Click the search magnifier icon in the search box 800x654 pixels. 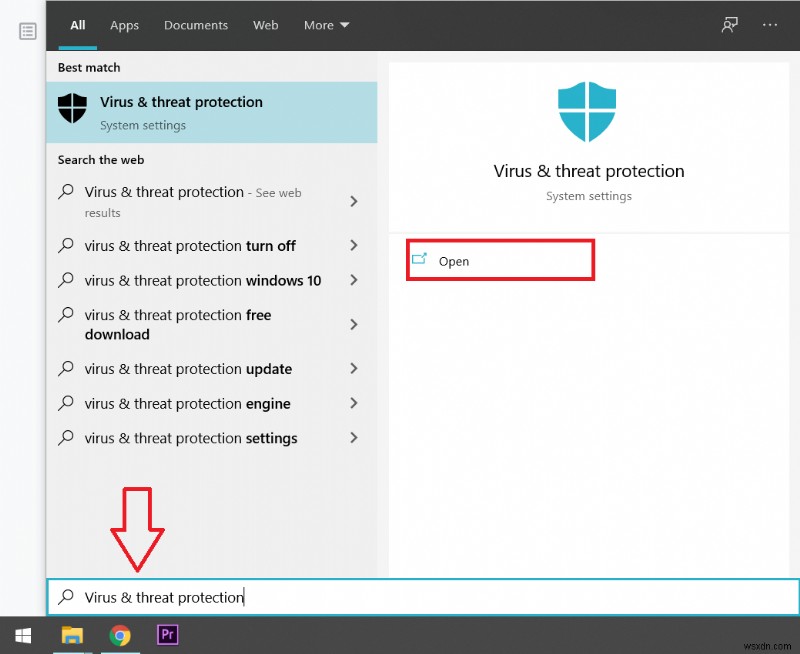point(65,597)
